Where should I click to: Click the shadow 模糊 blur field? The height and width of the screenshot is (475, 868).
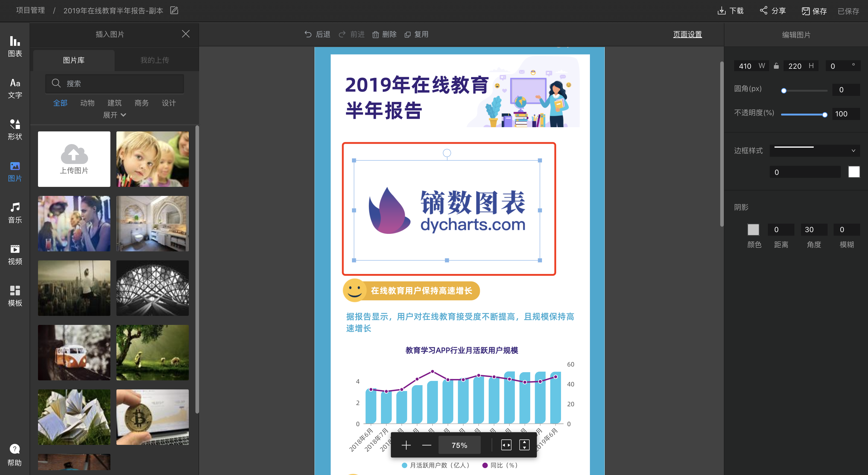tap(846, 230)
